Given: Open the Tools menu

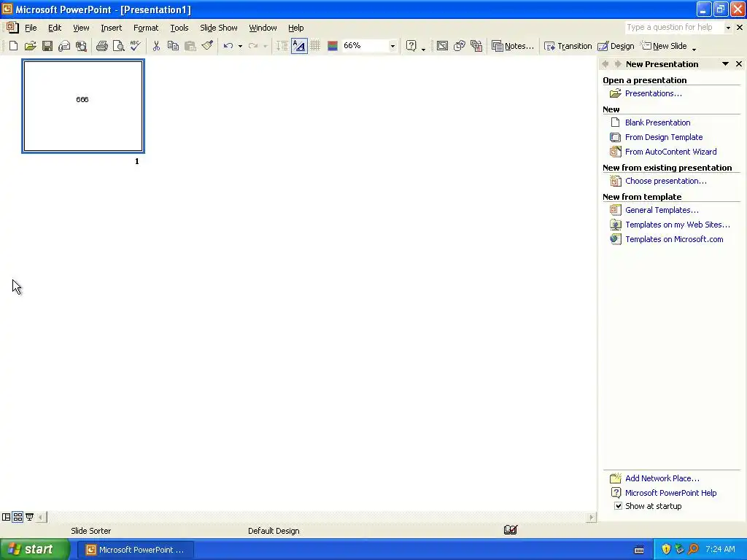Looking at the screenshot, I should point(179,28).
